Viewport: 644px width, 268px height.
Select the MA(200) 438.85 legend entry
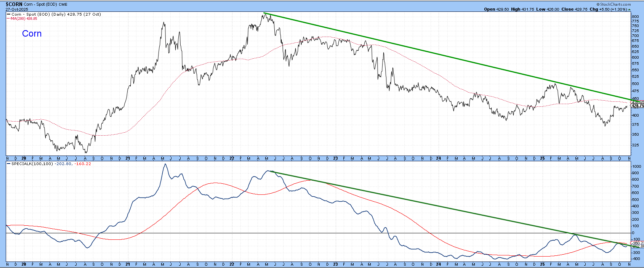[24, 19]
